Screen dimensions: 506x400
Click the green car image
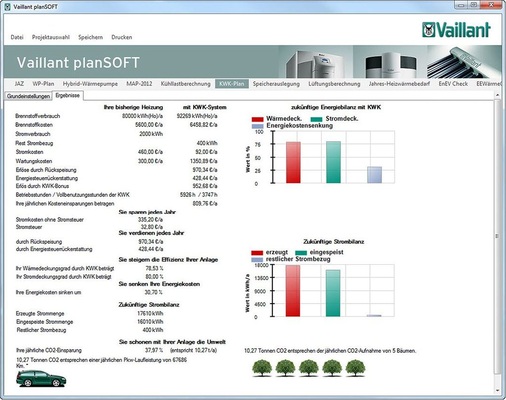coord(41,378)
